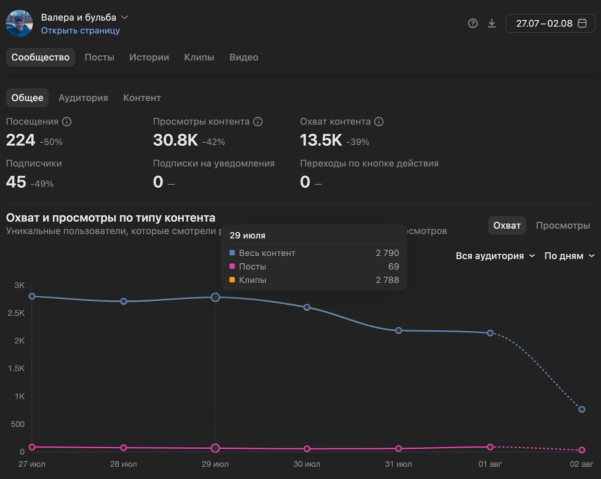Image resolution: width=601 pixels, height=479 pixels.
Task: Click the blue Весь контент legend swatch
Action: [232, 253]
